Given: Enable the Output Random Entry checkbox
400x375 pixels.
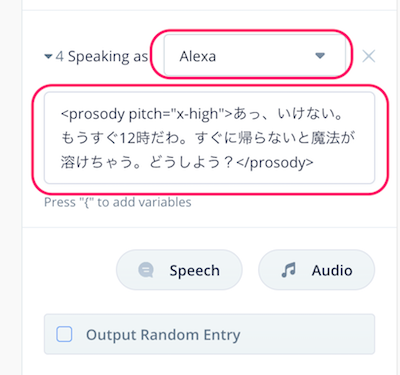Looking at the screenshot, I should click(x=64, y=334).
